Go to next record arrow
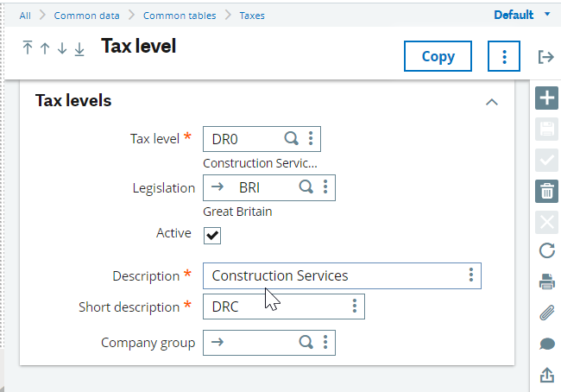561x392 pixels. pos(62,48)
